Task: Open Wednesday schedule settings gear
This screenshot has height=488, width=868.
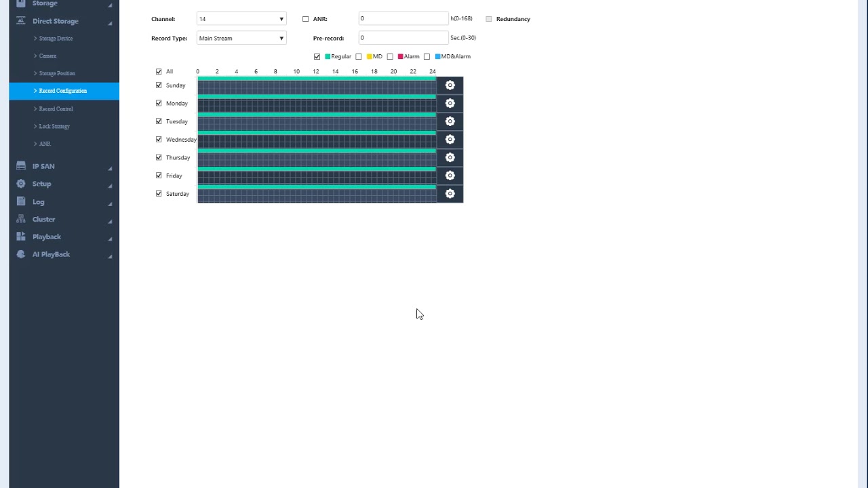Action: 450,140
